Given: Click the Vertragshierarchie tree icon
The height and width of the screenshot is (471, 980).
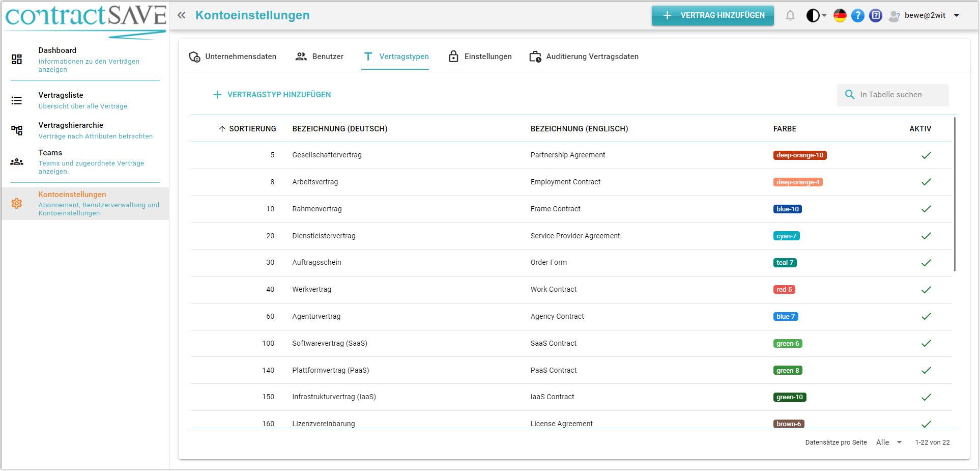Looking at the screenshot, I should [x=17, y=130].
